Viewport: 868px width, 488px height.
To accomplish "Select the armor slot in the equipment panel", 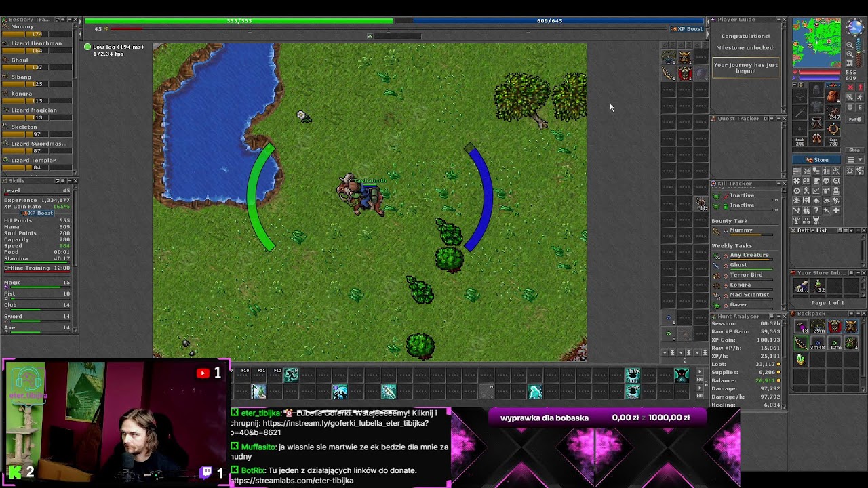I will coord(816,107).
